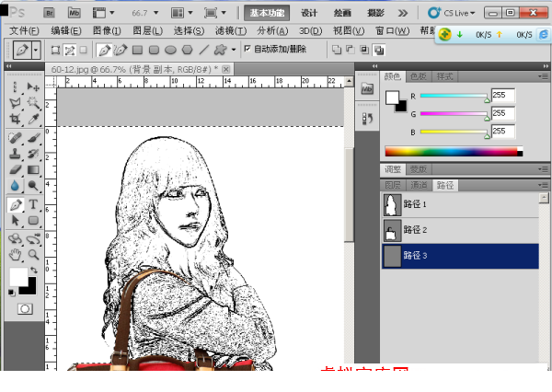Enable Add to path area option
Screen dimensions: 552x392
[x=337, y=50]
